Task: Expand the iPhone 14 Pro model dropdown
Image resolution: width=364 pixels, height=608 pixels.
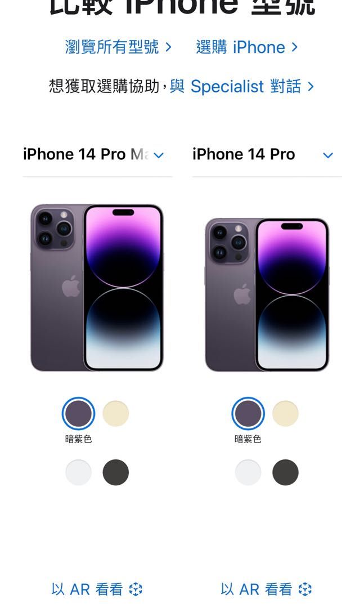Action: (267, 155)
